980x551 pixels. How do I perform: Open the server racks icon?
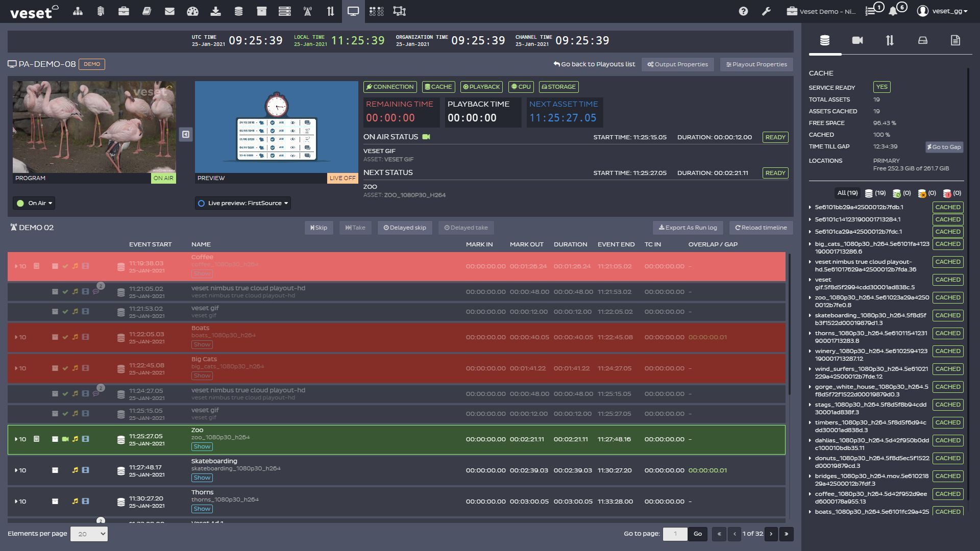[284, 11]
